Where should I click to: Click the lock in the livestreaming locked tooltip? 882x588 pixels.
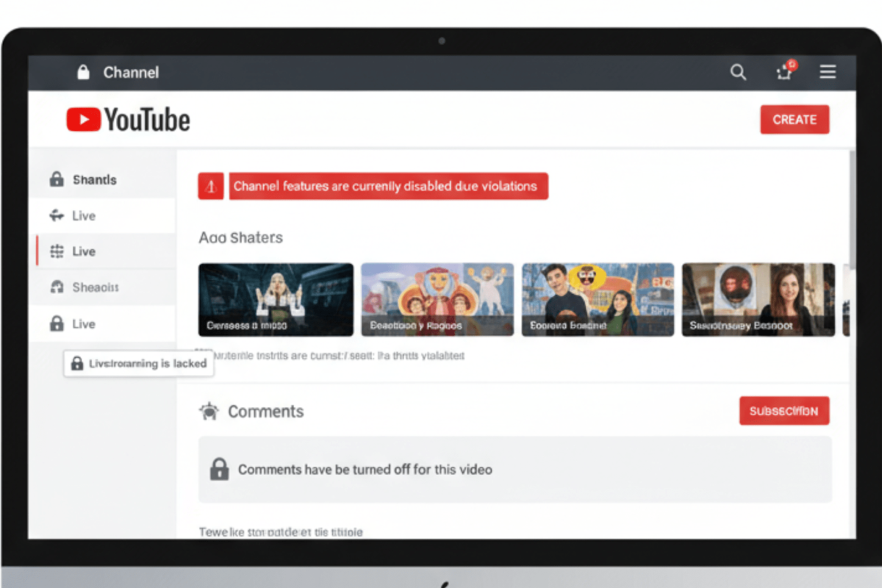(76, 362)
